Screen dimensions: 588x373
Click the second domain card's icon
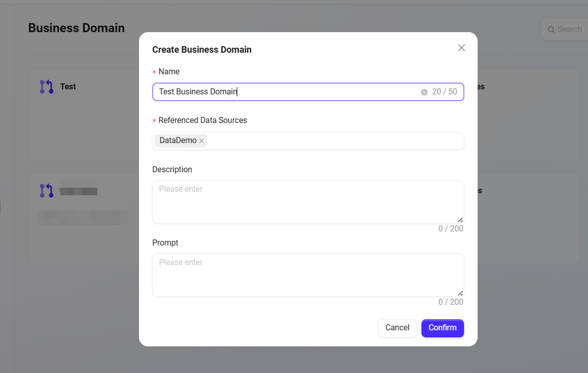(x=47, y=191)
